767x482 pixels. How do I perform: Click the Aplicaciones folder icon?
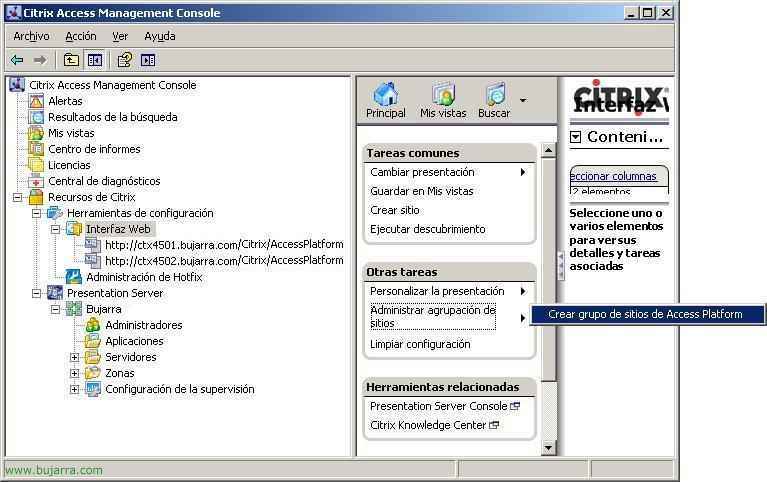[93, 341]
